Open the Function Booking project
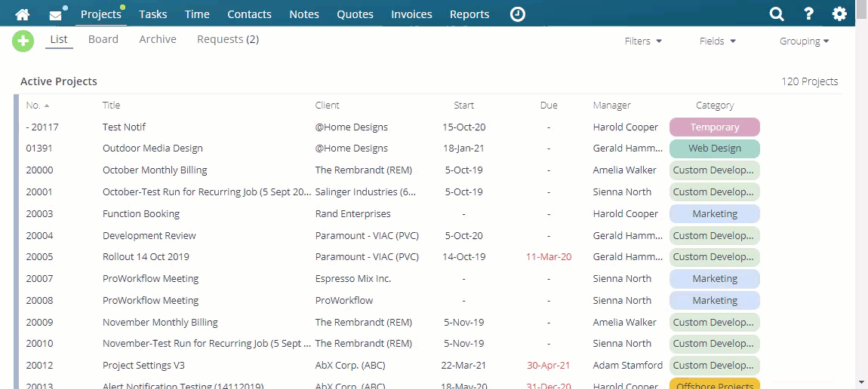Screen dimensions: 868x389 coord(141,214)
